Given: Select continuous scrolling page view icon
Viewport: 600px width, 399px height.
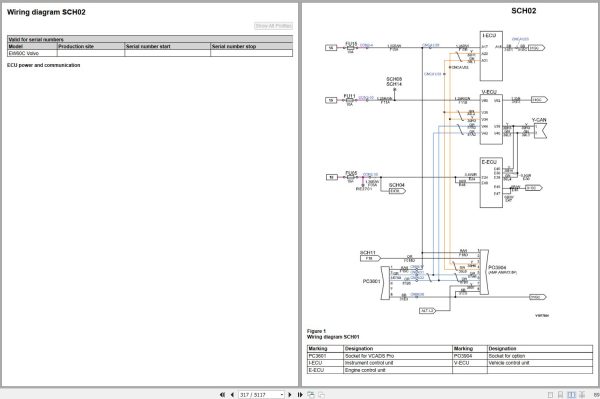Looking at the screenshot, I should (x=561, y=394).
